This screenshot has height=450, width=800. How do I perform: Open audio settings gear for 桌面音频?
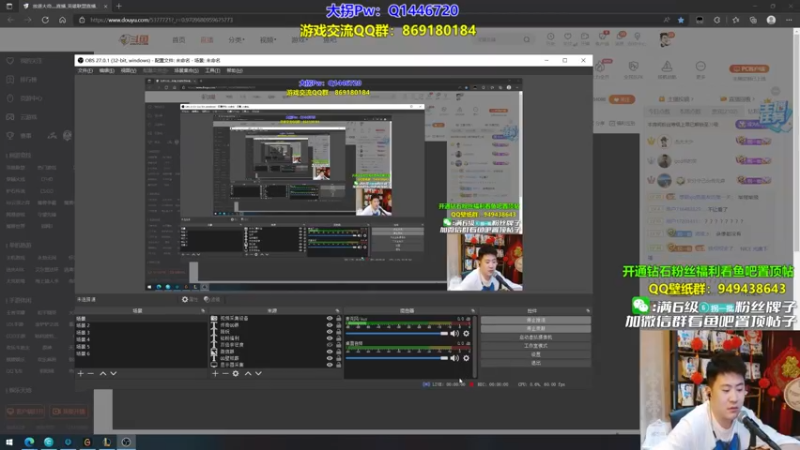[x=466, y=358]
